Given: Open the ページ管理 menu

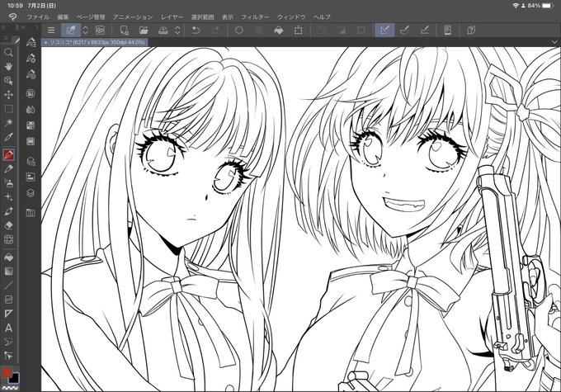Looking at the screenshot, I should pyautogui.click(x=91, y=17).
